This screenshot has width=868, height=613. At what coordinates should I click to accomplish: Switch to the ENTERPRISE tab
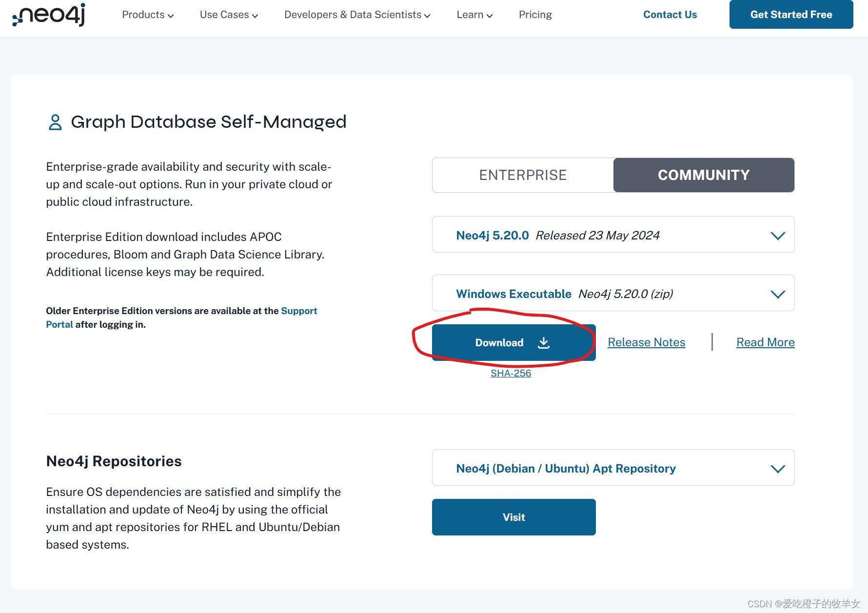tap(523, 175)
